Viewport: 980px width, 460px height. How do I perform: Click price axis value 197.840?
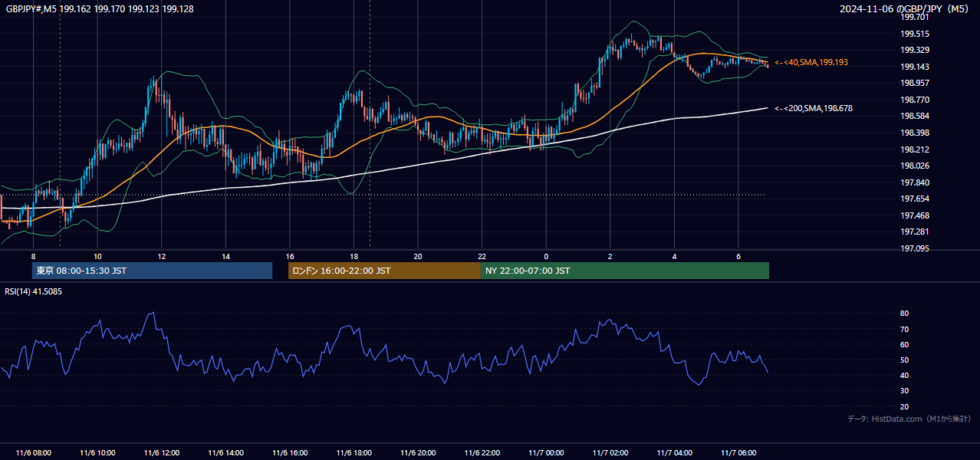(915, 182)
